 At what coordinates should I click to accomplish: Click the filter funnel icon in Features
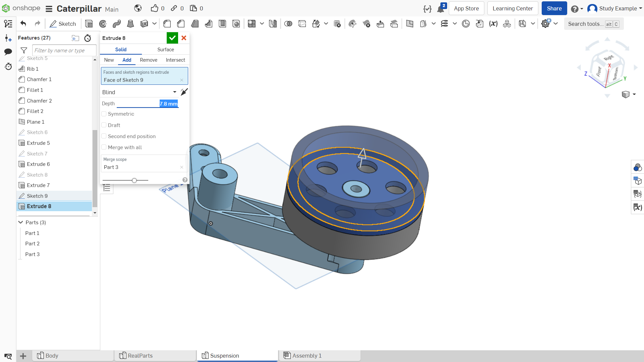[x=24, y=51]
